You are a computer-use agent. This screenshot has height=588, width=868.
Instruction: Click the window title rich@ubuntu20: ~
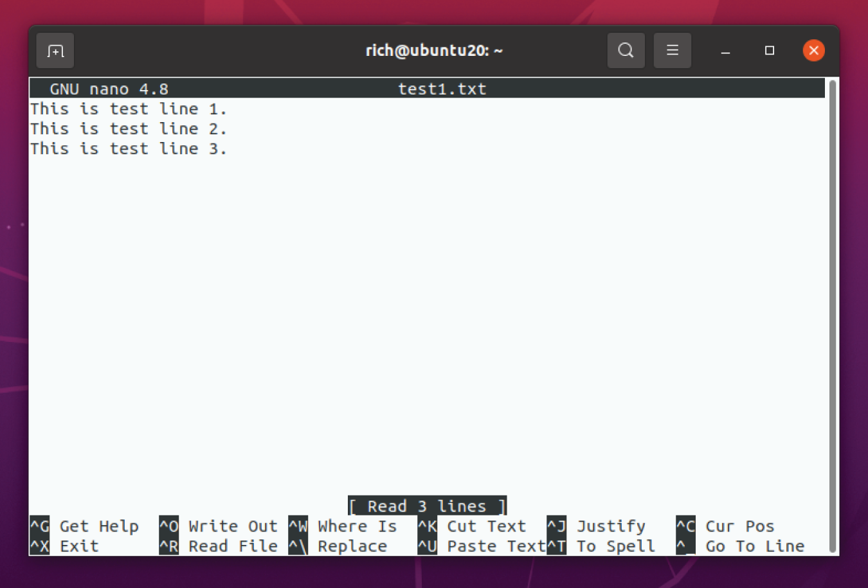click(x=434, y=51)
